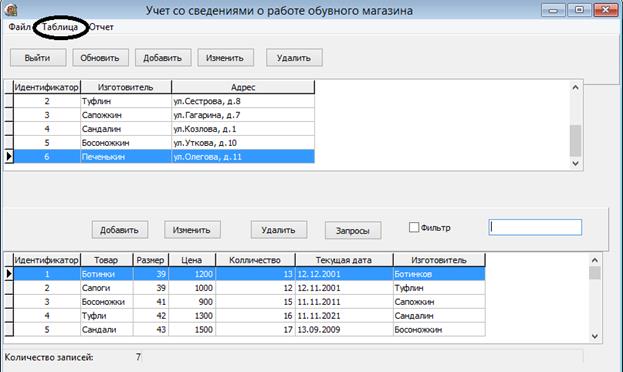The image size is (623, 372).
Task: Click application icon in title bar
Action: 11,10
